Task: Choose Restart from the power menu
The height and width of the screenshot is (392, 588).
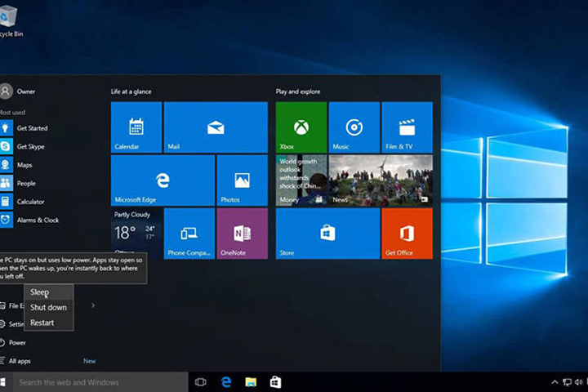Action: (x=49, y=323)
